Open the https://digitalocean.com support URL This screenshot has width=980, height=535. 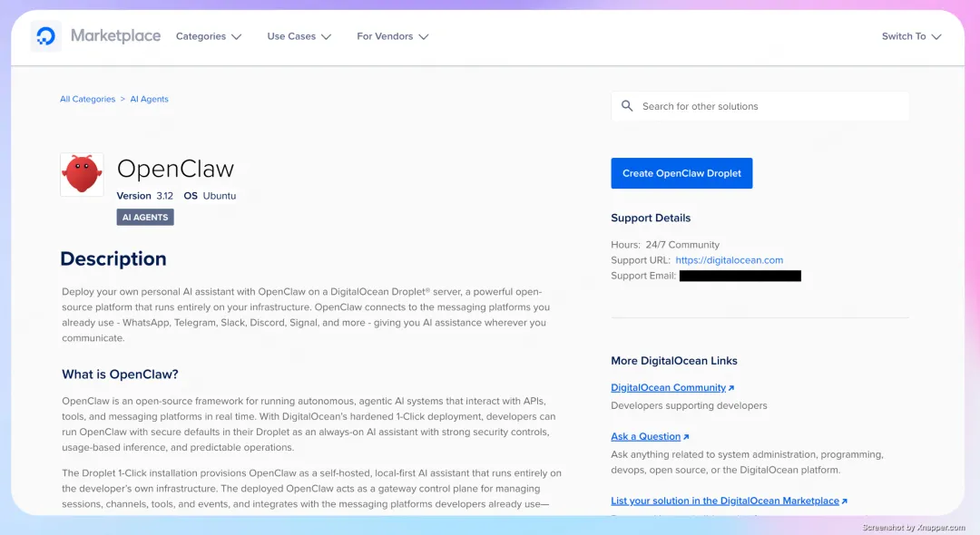(x=729, y=260)
